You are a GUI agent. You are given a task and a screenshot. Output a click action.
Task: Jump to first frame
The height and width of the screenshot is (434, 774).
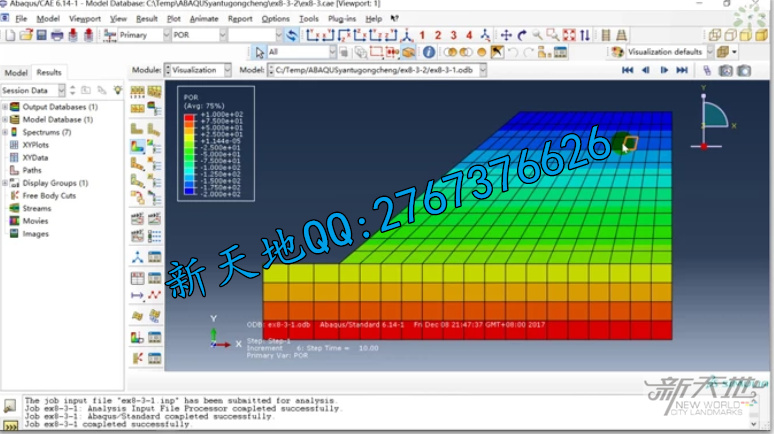coord(627,70)
